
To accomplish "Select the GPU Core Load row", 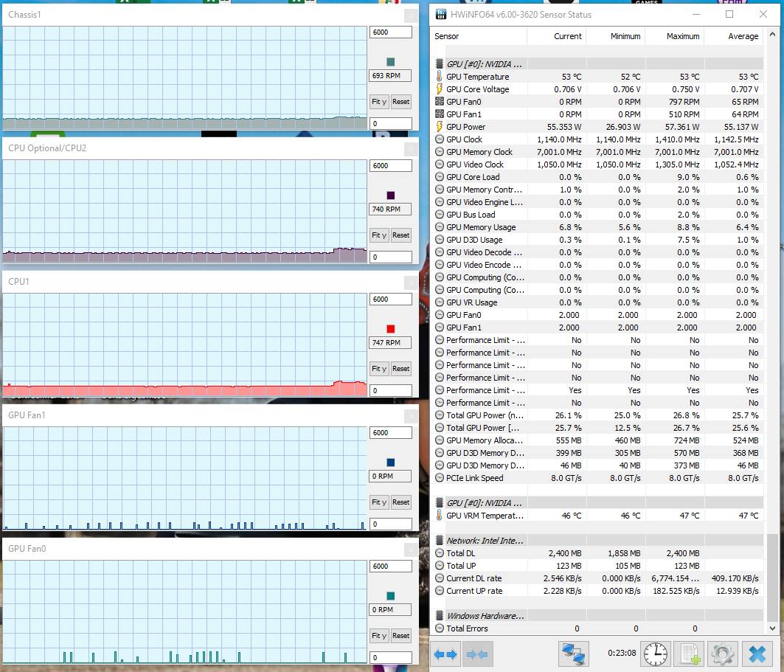I will (597, 177).
